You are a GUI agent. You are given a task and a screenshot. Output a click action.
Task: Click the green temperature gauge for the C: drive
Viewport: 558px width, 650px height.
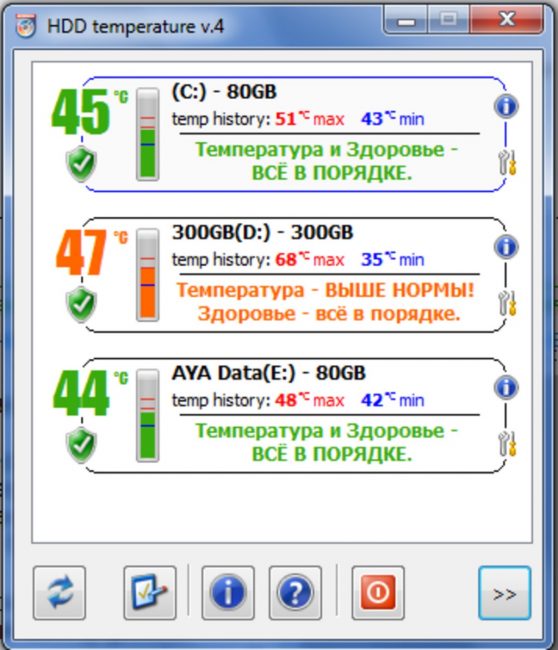click(x=148, y=134)
